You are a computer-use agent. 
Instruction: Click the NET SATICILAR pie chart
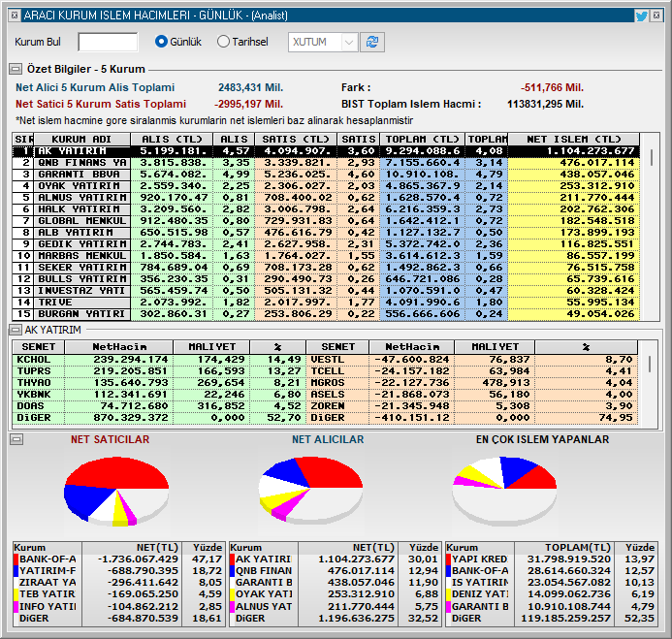pos(116,492)
